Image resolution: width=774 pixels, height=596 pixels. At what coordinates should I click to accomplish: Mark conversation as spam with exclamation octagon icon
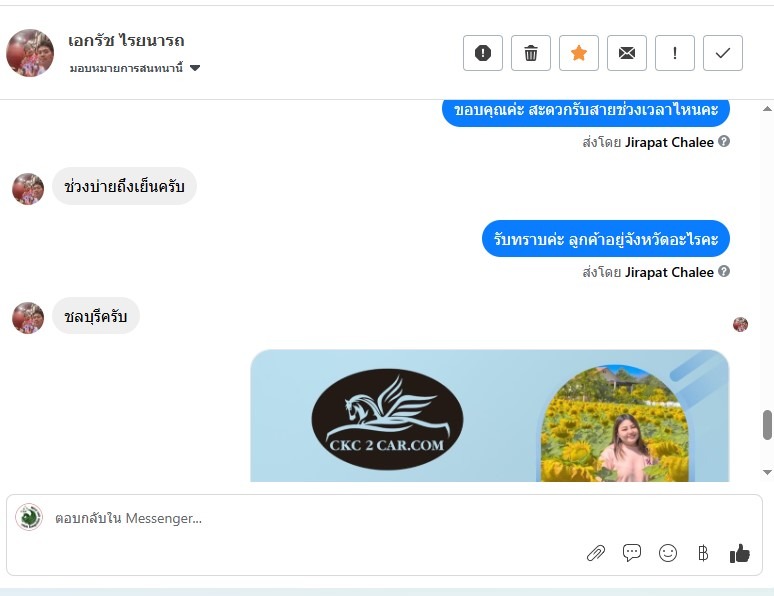click(483, 53)
